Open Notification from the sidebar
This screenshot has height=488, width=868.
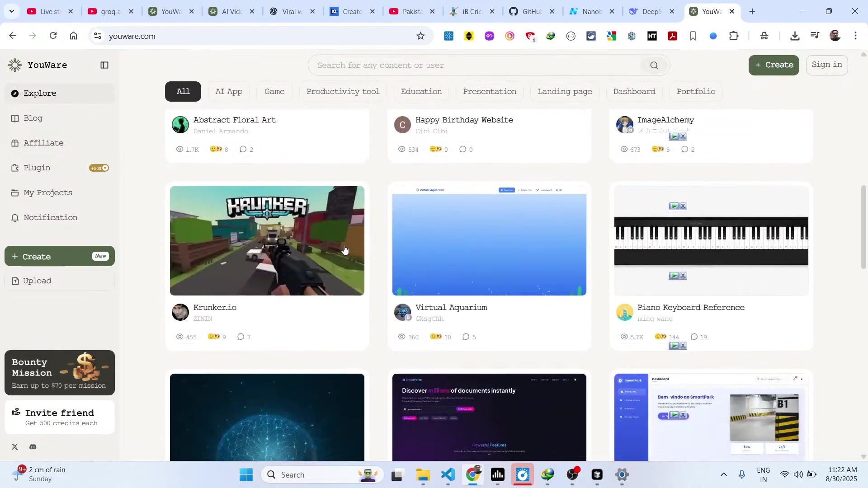tap(60, 217)
